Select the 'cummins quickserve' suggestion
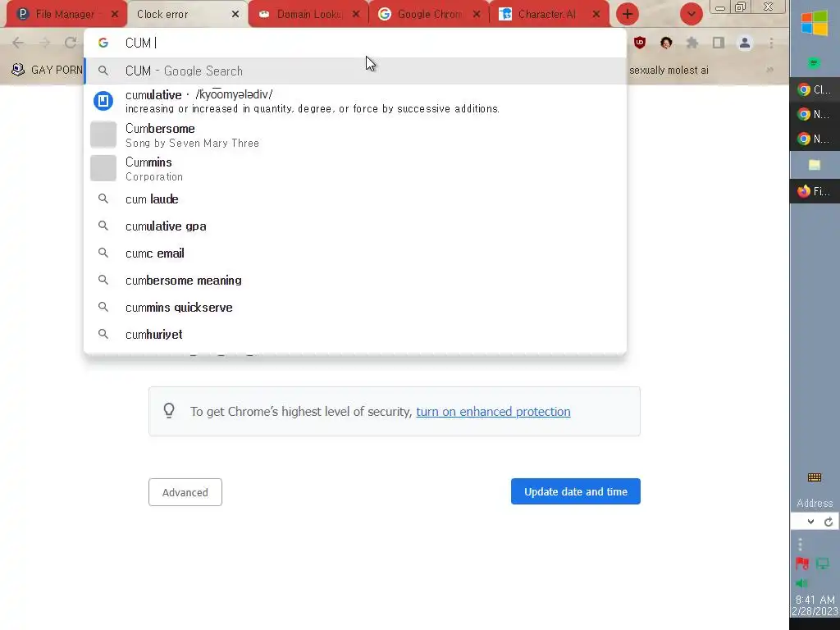The height and width of the screenshot is (630, 840). tap(355, 307)
